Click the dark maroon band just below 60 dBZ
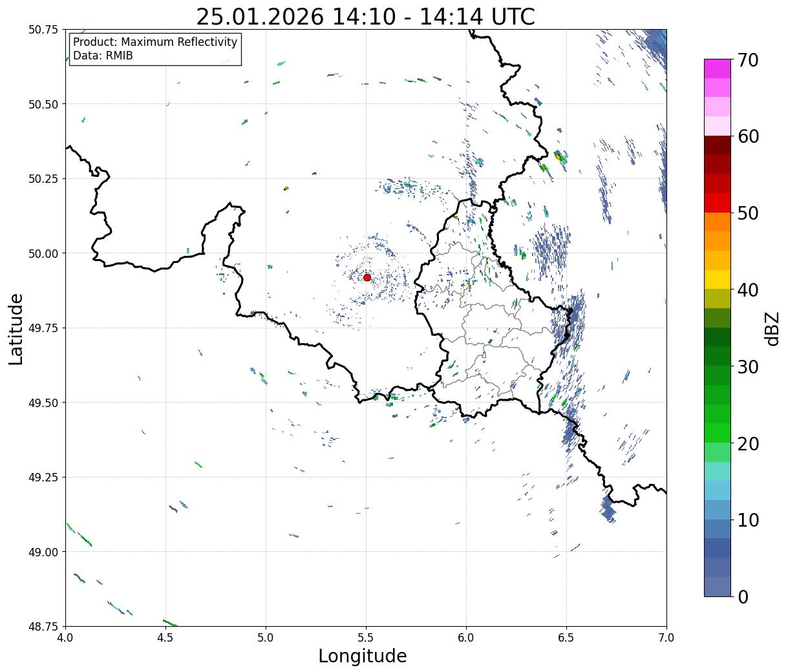 tap(717, 145)
